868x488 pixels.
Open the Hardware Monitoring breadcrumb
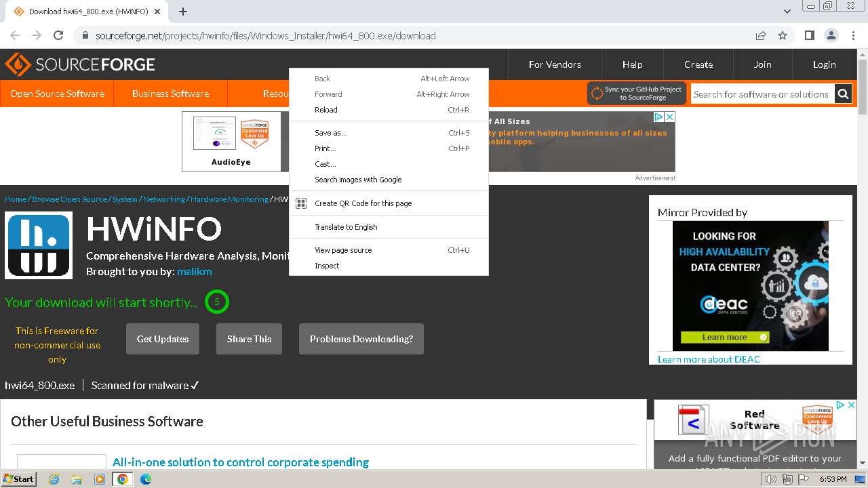click(229, 199)
